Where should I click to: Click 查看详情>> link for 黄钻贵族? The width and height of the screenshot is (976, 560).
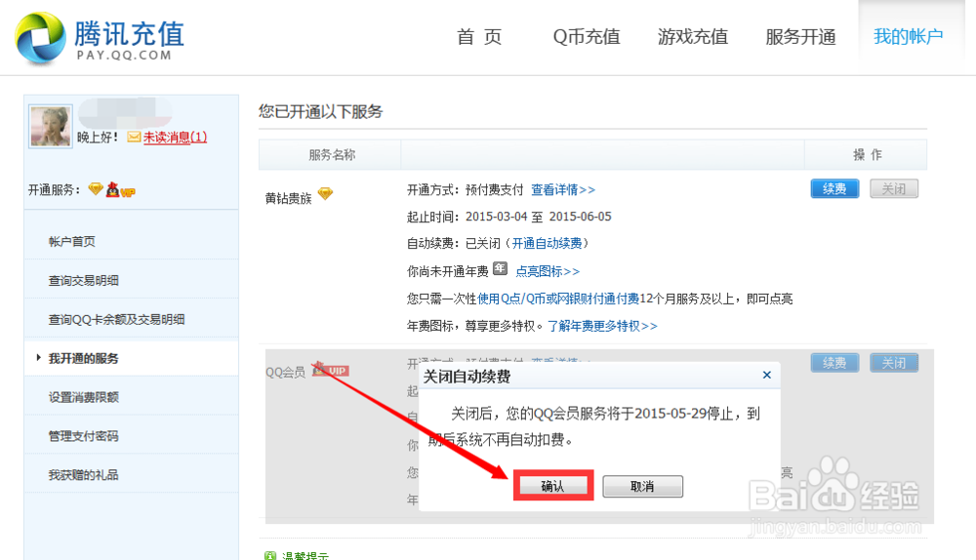click(563, 190)
